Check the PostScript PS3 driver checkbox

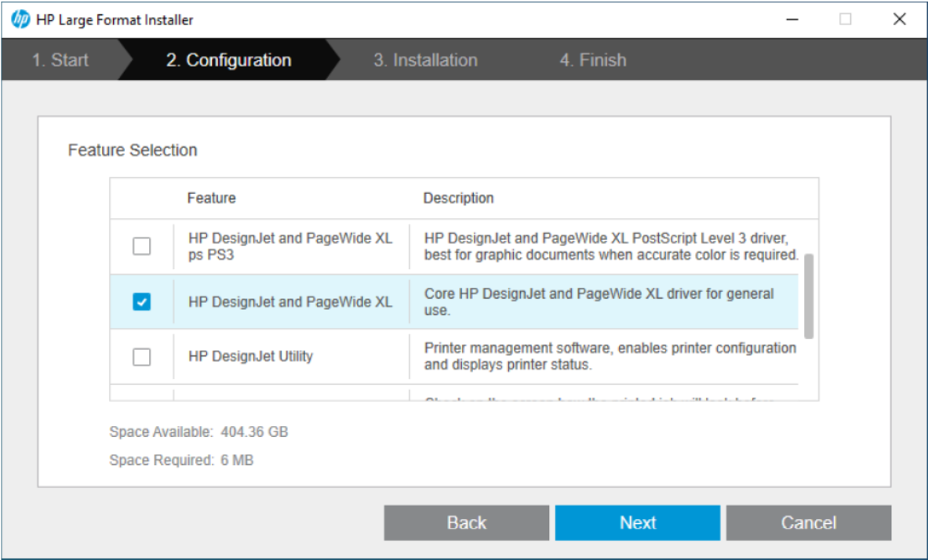point(141,246)
